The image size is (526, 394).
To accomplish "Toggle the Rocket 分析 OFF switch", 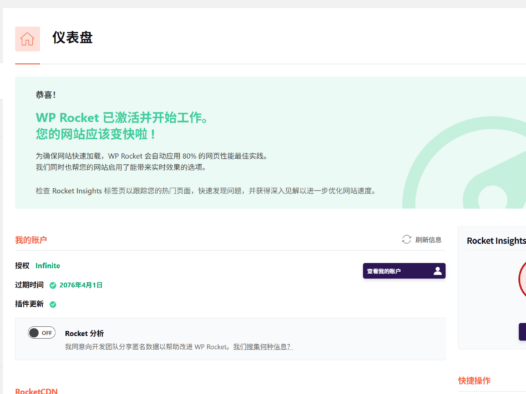I will coord(42,333).
